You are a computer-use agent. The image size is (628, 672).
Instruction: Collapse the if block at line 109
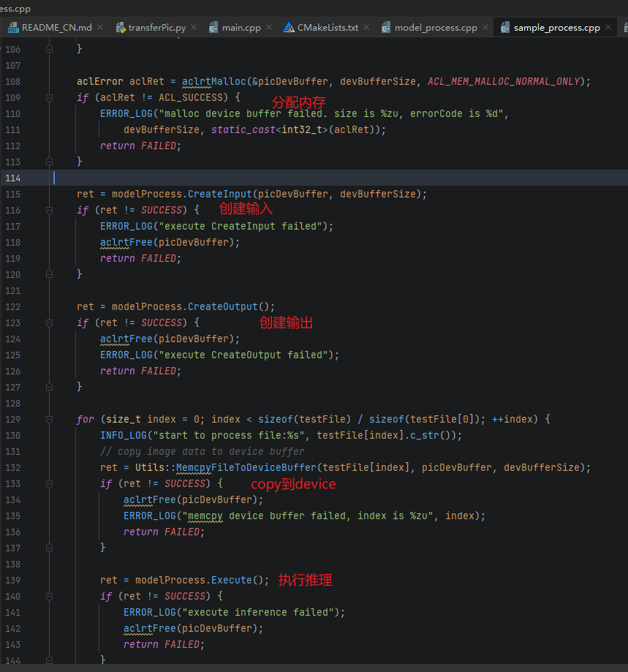pyautogui.click(x=49, y=98)
